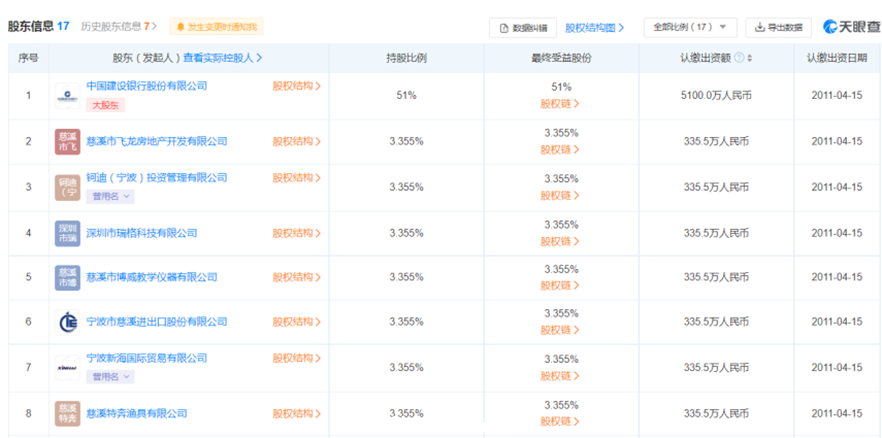Click the 认缴出资日期 column header

[x=837, y=58]
